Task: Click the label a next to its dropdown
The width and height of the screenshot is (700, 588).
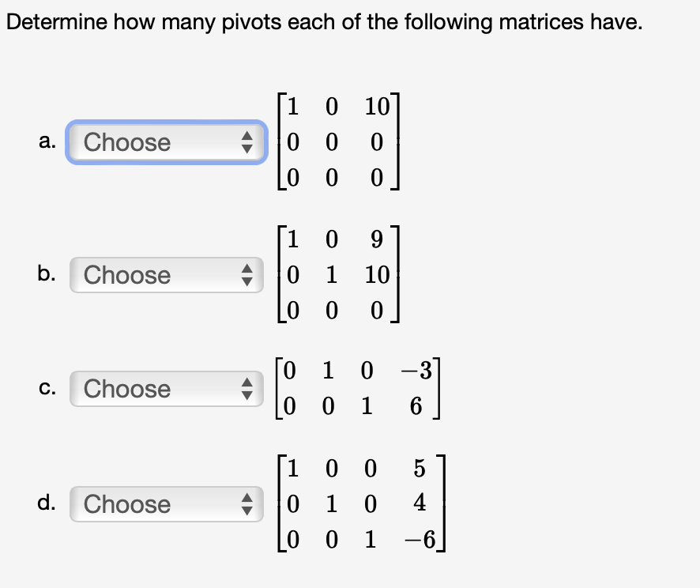Action: tap(47, 142)
